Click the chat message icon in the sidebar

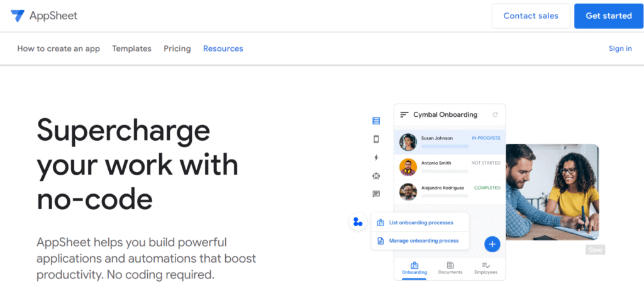[x=376, y=194]
